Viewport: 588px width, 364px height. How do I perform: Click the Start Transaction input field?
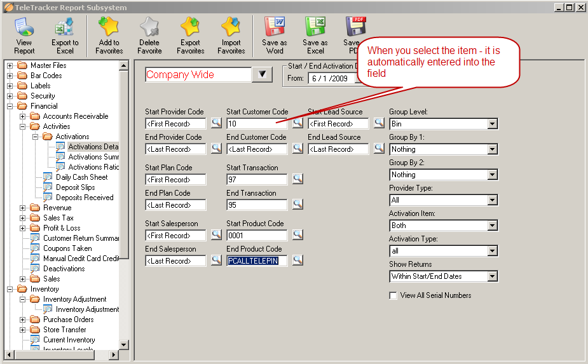pos(256,180)
